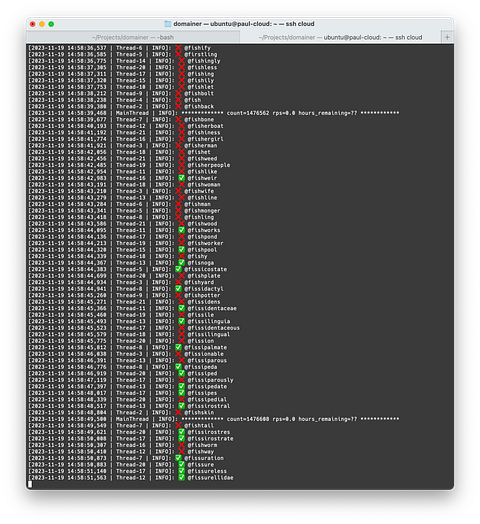
Task: Click the red X next to @fisherman
Action: click(x=178, y=146)
